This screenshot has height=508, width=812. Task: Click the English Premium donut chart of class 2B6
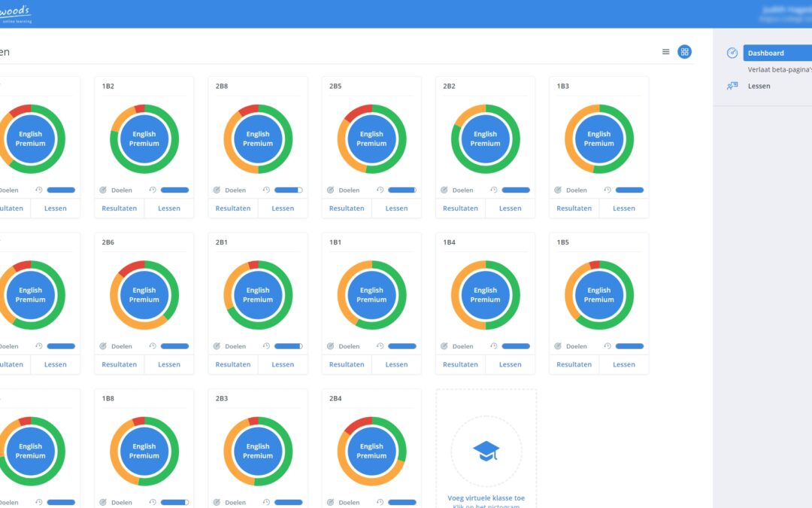pos(144,295)
